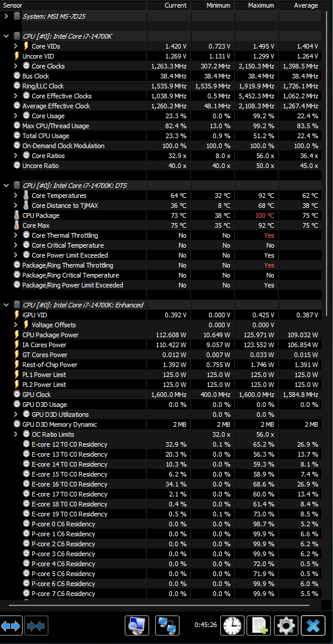Image resolution: width=333 pixels, height=644 pixels.
Task: Expand the Core Temperatures row
Action: coord(16,196)
